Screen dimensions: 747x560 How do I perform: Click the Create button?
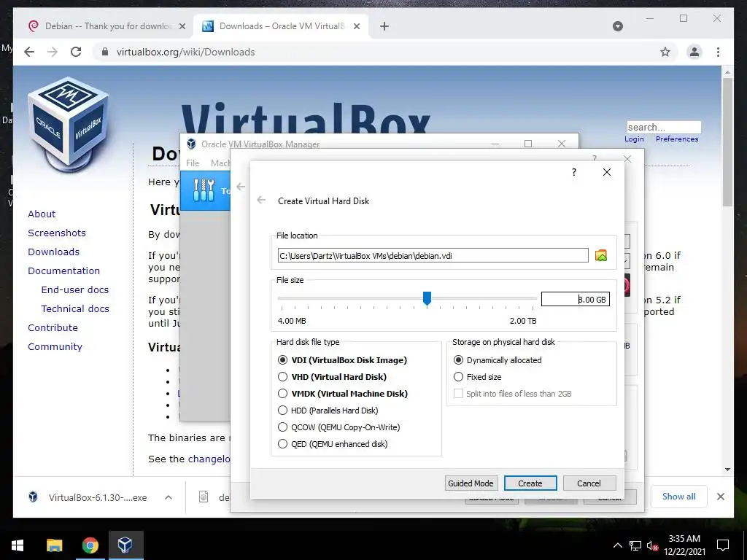coord(530,483)
